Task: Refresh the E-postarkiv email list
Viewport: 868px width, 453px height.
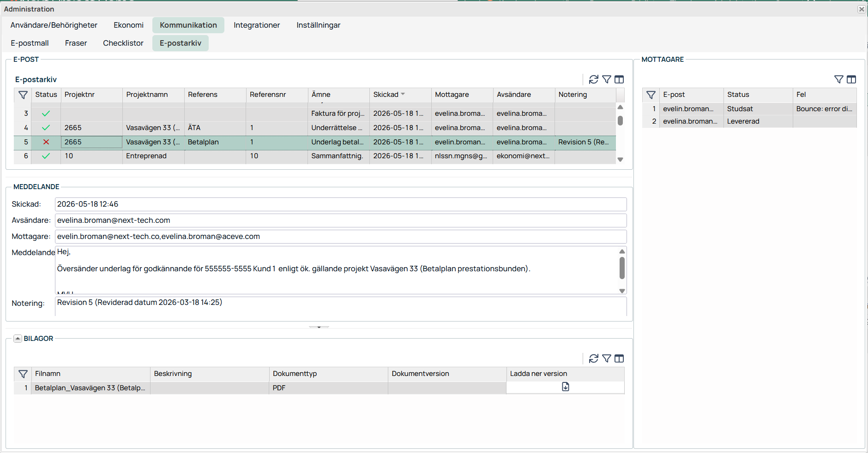Action: tap(593, 79)
